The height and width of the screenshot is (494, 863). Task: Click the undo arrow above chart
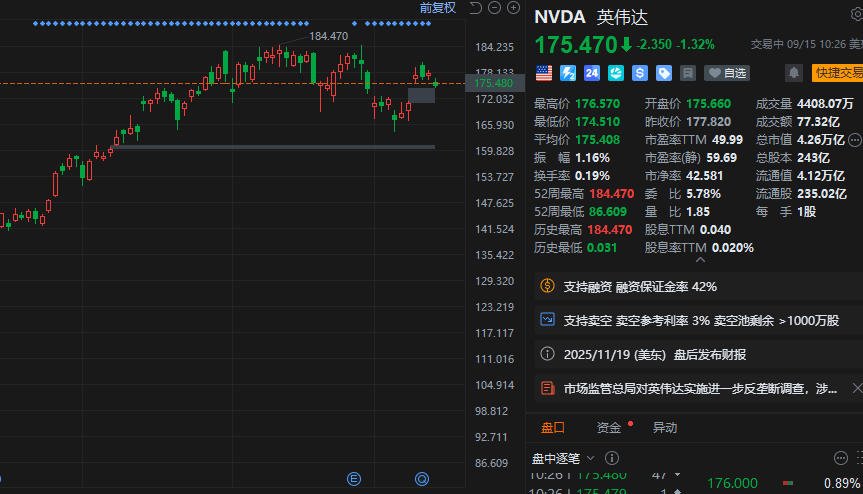(x=476, y=8)
